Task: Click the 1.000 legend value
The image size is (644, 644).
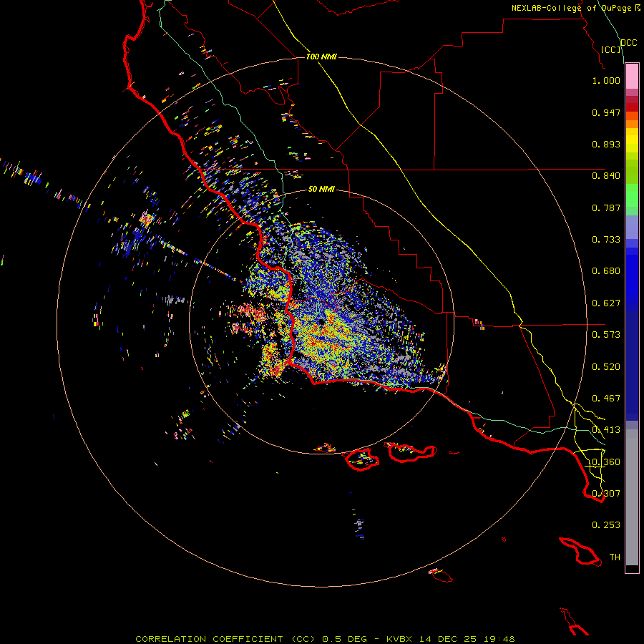Action: [x=606, y=80]
